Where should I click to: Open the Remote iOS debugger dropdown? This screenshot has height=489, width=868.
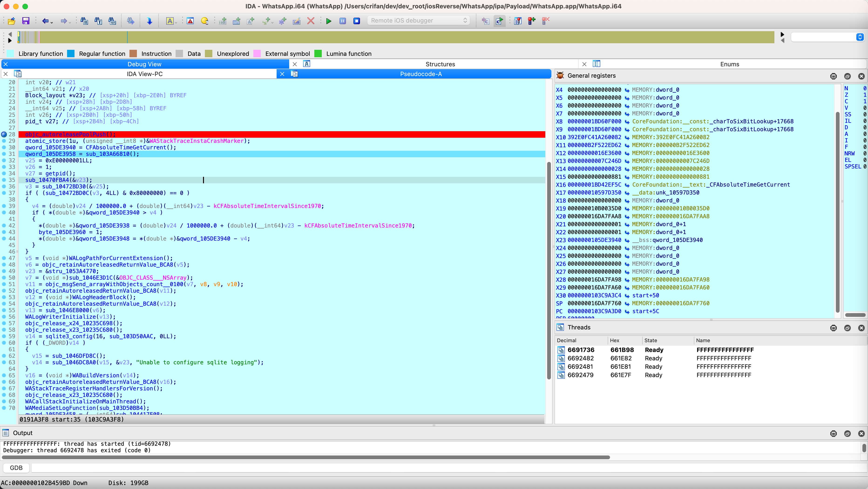(418, 20)
